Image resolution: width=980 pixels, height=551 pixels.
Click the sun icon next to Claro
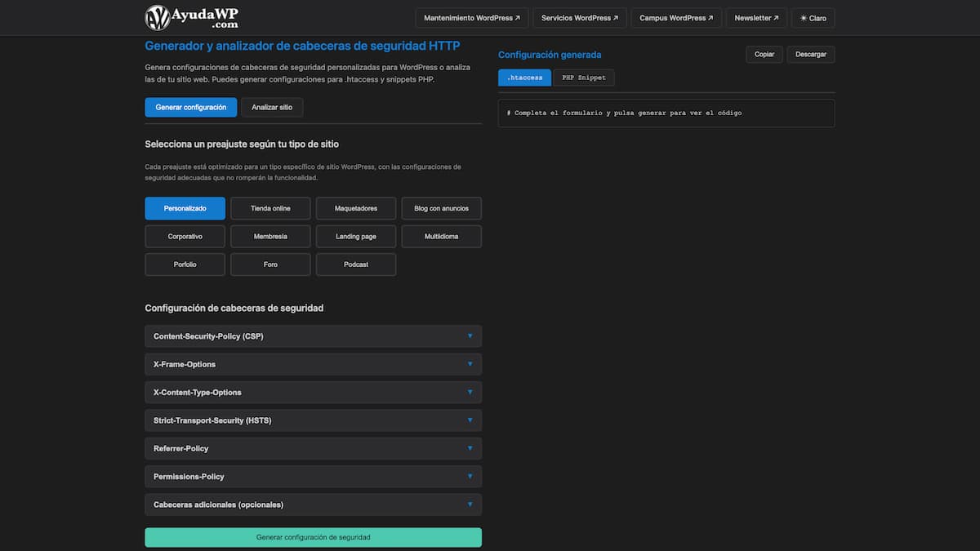click(x=804, y=17)
